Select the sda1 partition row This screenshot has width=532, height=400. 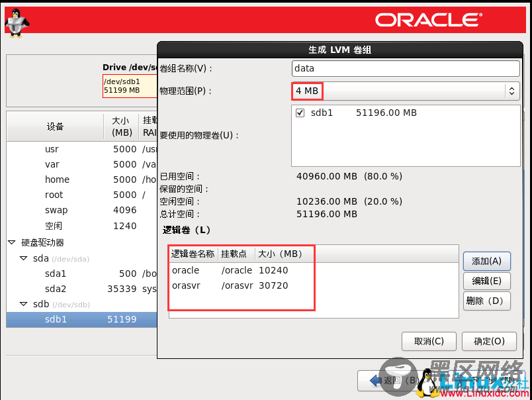[82, 274]
